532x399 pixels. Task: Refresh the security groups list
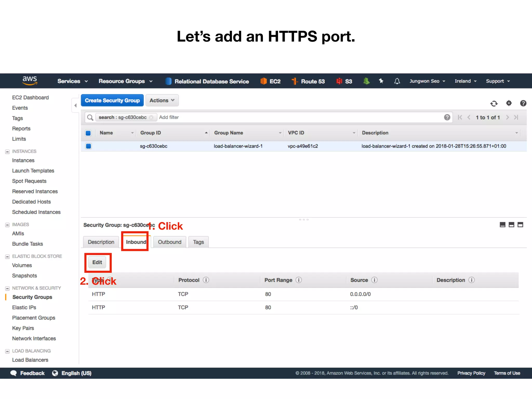pyautogui.click(x=494, y=103)
